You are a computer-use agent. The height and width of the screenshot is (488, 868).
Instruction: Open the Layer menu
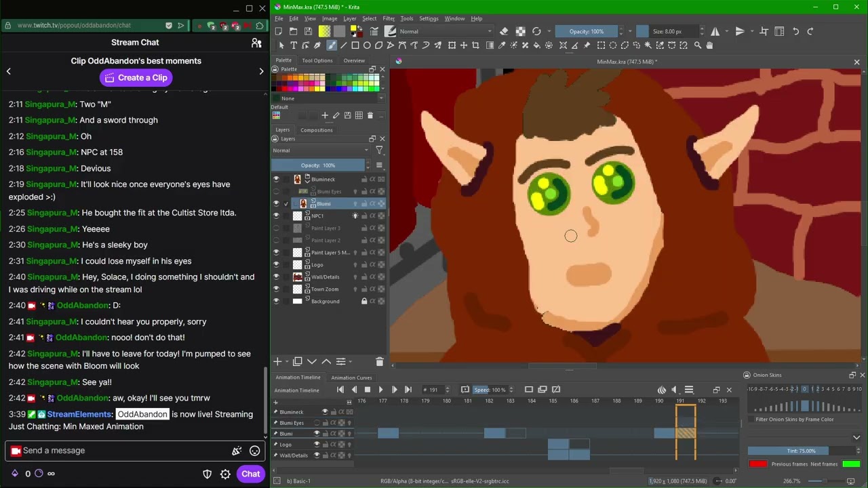coord(350,18)
